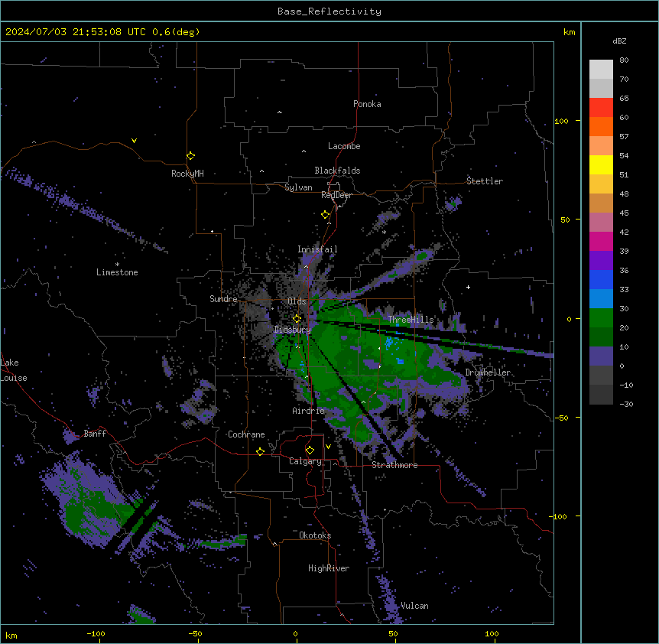Click the Innisfail city label
Screen dimensions: 659x644
(x=317, y=249)
